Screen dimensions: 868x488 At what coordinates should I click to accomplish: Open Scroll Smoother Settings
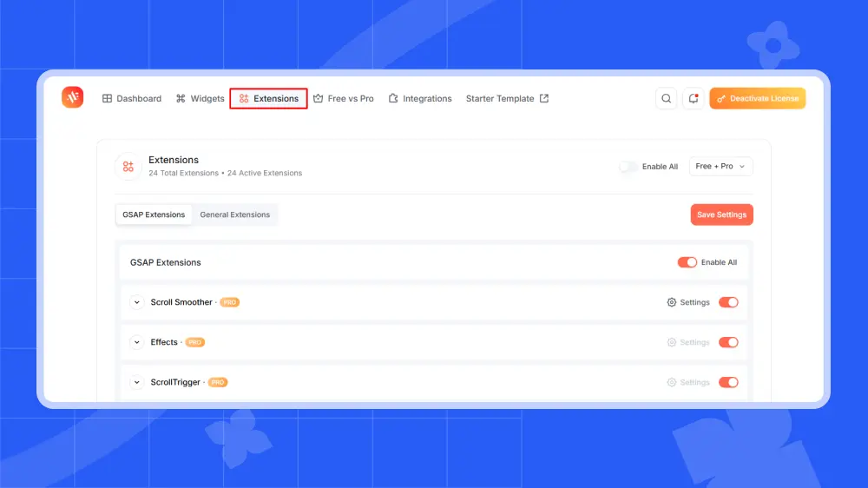point(688,302)
